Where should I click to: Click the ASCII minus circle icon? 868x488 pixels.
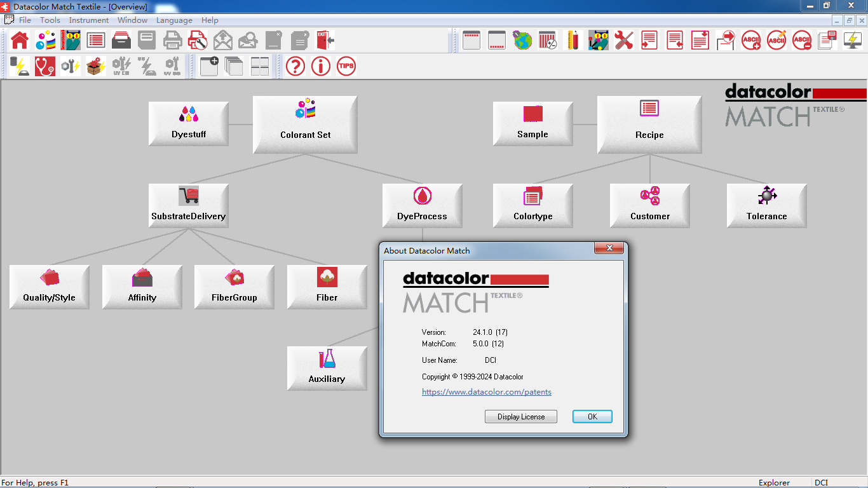[802, 41]
